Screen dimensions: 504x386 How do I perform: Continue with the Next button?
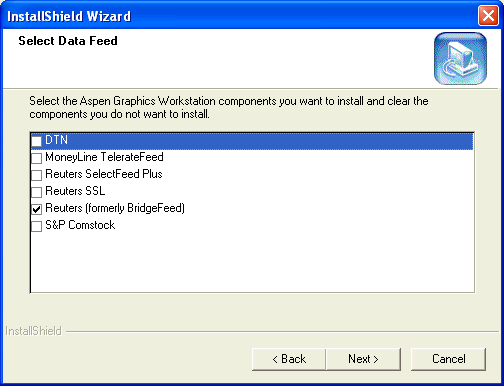coord(363,359)
